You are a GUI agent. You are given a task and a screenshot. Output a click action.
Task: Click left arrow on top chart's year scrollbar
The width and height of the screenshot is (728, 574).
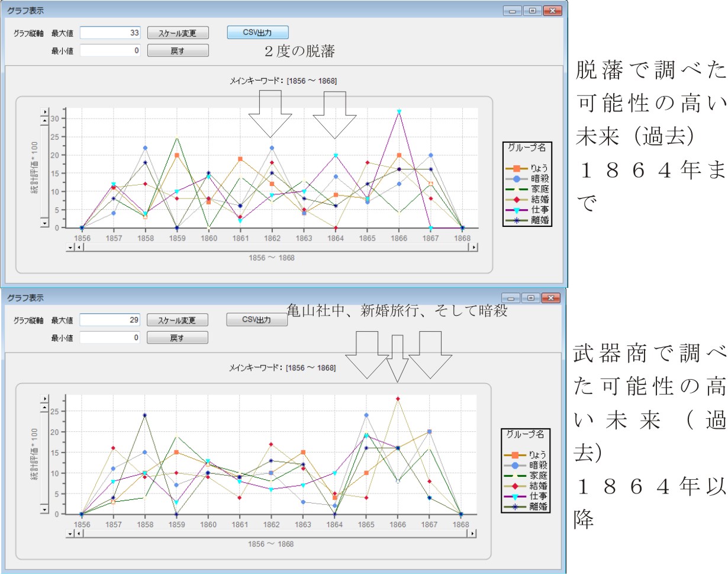point(80,248)
